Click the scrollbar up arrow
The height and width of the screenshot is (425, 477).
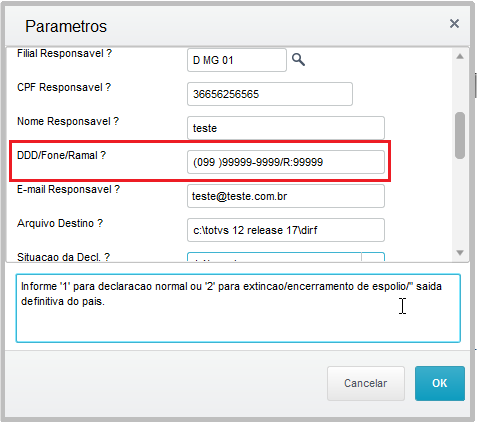(x=460, y=56)
